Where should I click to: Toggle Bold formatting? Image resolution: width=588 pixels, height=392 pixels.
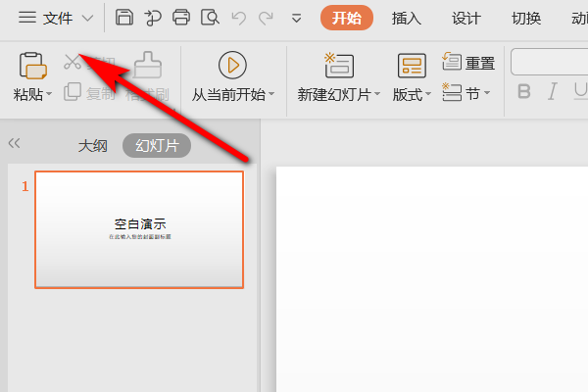coord(523,92)
